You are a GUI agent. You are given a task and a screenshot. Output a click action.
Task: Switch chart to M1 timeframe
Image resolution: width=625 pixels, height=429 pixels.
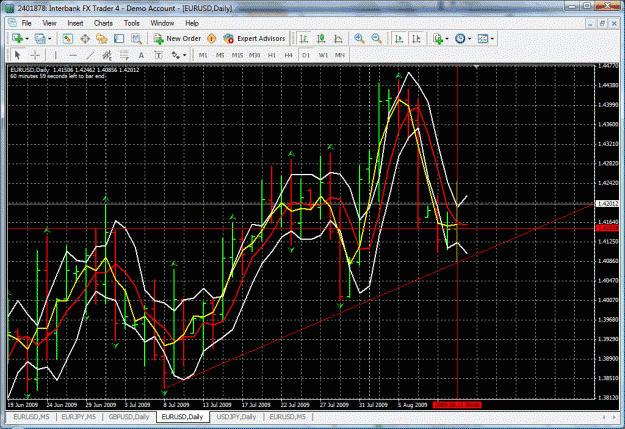point(203,55)
